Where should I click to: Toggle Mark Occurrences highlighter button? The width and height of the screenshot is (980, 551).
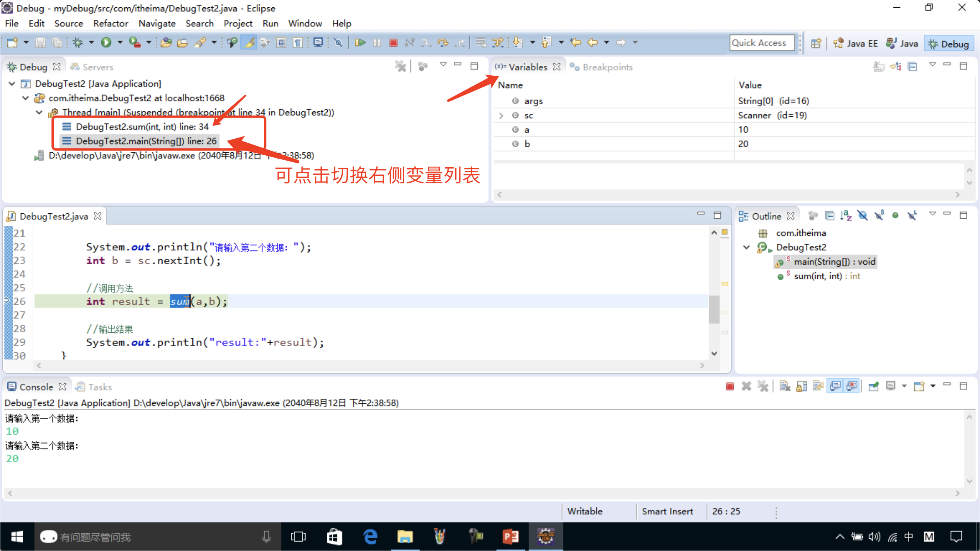(249, 43)
